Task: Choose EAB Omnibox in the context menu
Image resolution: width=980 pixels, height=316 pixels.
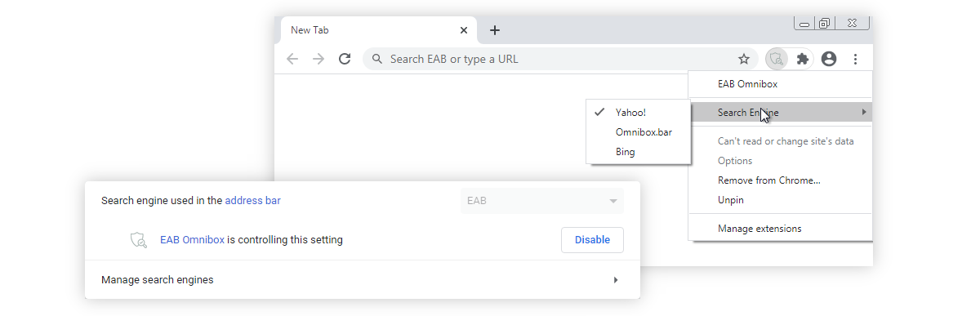Action: pos(780,83)
